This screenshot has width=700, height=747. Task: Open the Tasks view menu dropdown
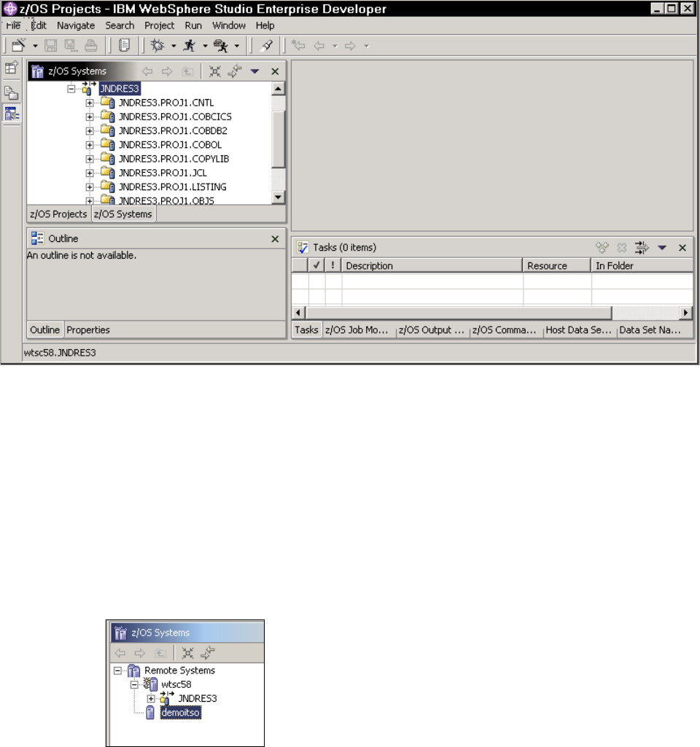662,247
